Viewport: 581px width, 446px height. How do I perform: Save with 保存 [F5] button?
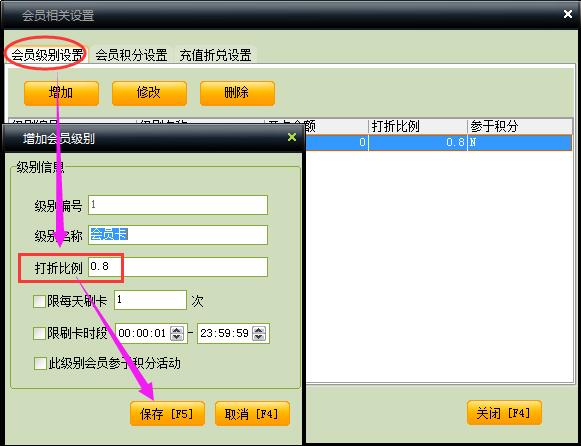click(167, 414)
